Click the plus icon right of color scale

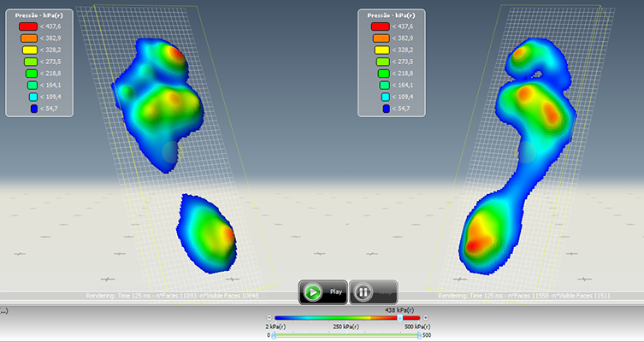click(425, 317)
